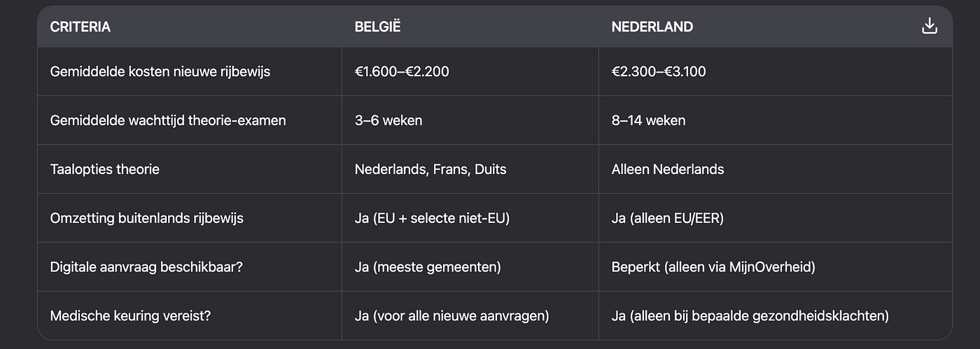980x349 pixels.
Task: Select the 'Taalopties theorie' row label
Action: [x=105, y=169]
